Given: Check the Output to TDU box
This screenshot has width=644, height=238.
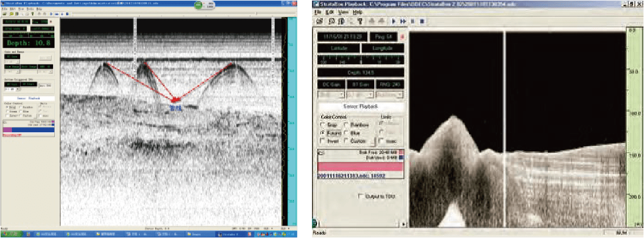Looking at the screenshot, I should tap(361, 195).
